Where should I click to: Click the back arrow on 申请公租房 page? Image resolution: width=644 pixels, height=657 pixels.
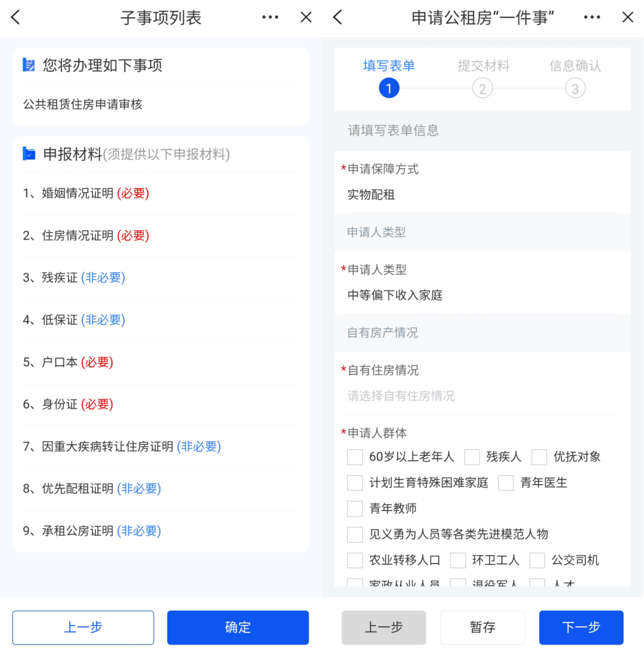pyautogui.click(x=338, y=17)
